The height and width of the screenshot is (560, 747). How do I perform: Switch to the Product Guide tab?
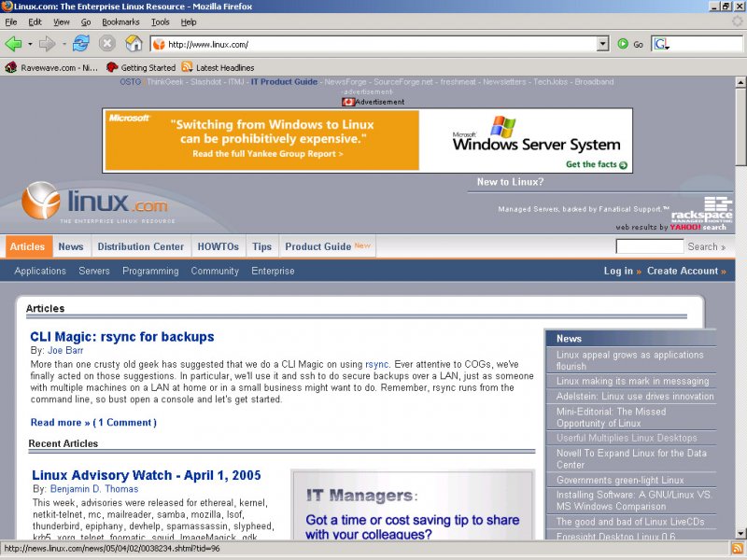tap(328, 246)
